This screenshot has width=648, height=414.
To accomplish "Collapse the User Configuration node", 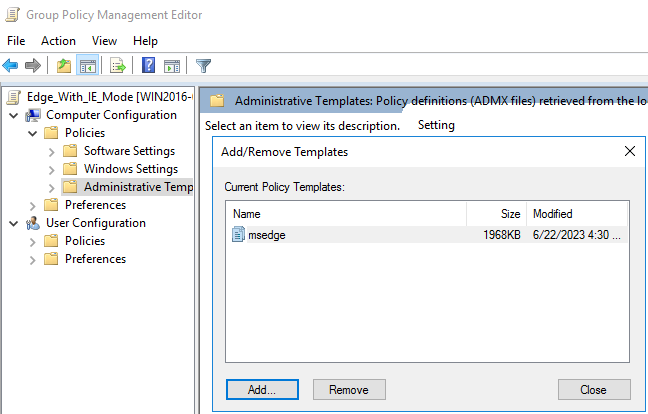I will tap(14, 224).
